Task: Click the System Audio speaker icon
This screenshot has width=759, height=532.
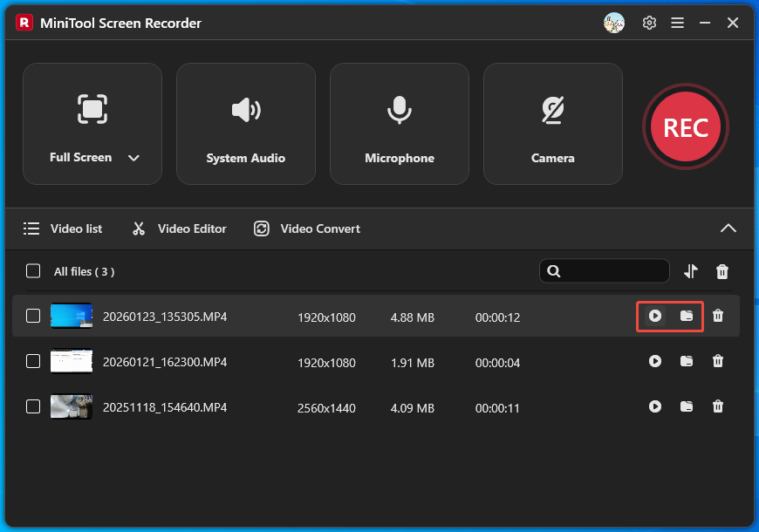Action: (245, 110)
